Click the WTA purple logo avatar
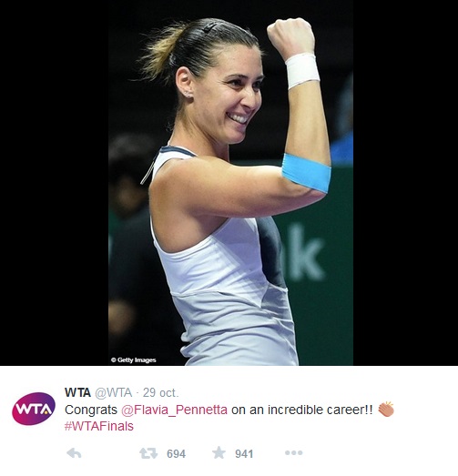 (34, 409)
